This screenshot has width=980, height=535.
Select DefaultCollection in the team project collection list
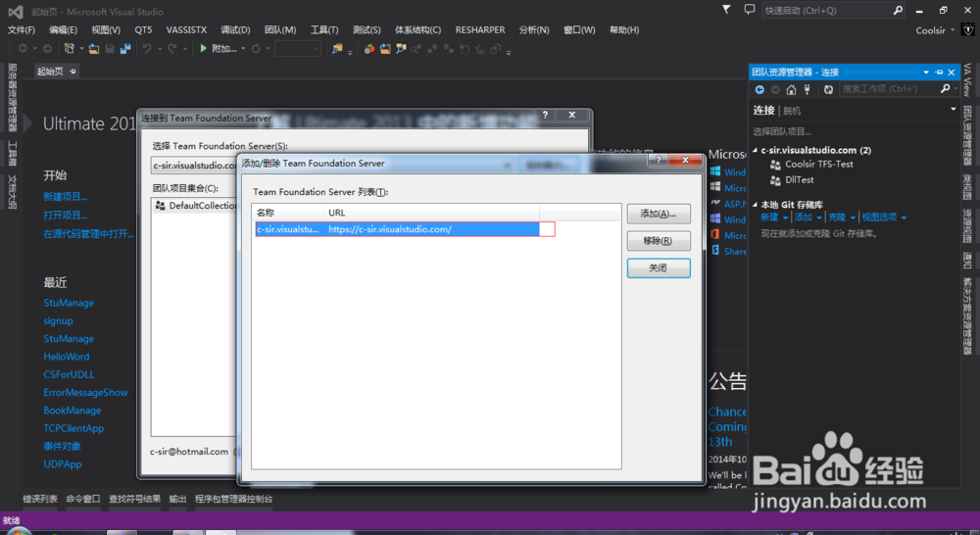click(x=196, y=205)
